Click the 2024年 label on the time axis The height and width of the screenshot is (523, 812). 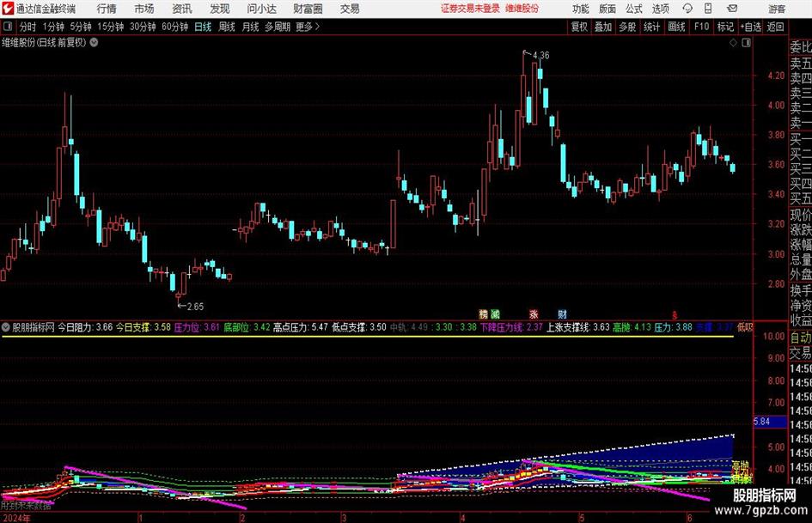16,518
